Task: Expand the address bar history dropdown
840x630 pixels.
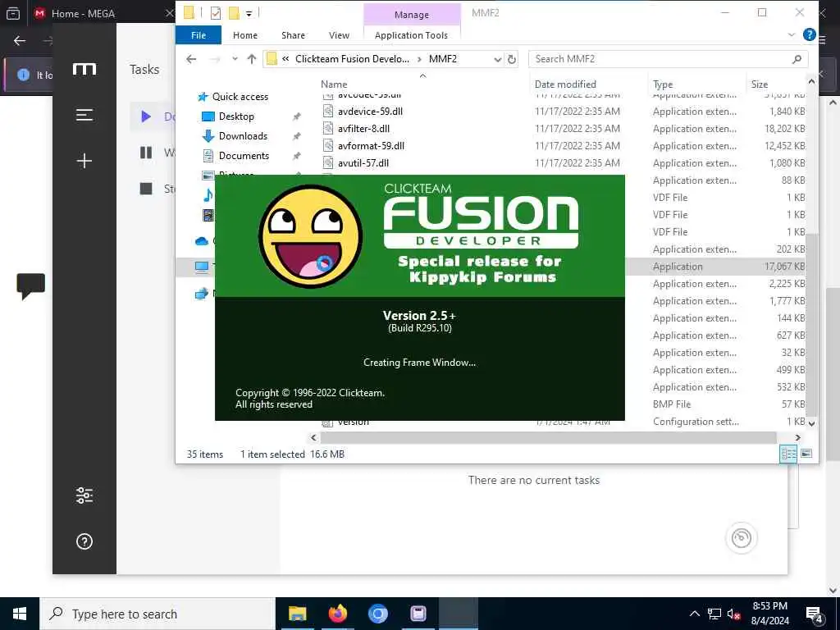Action: click(498, 59)
